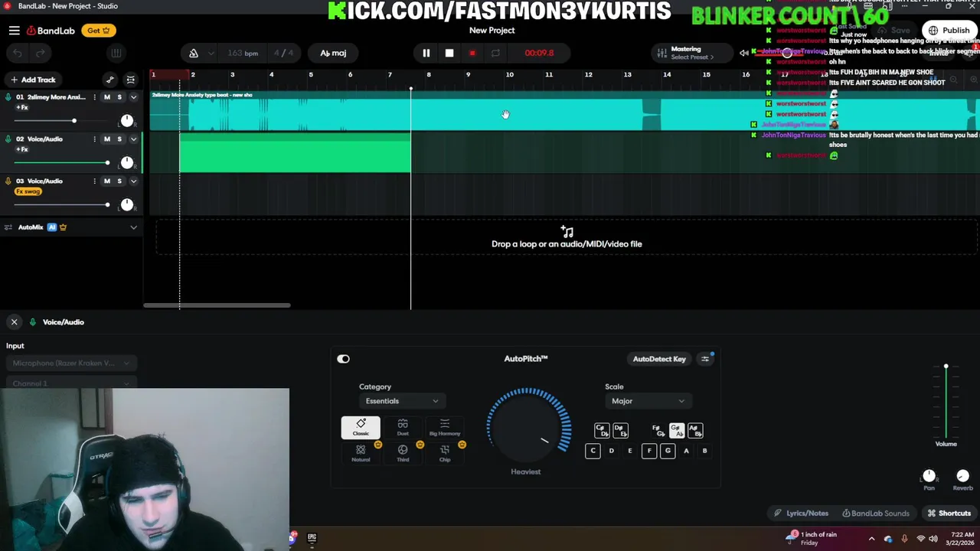The height and width of the screenshot is (551, 980).
Task: Select the Natural AutoPitch preset
Action: (x=361, y=453)
